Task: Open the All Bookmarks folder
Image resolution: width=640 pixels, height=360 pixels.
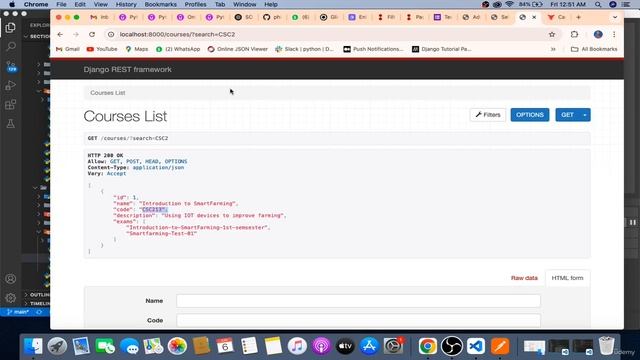Action: pos(594,49)
